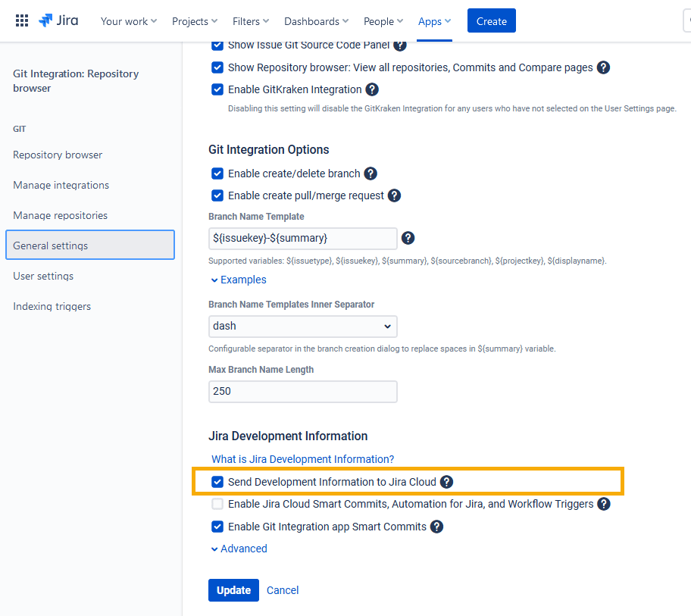Open Repository browser in sidebar

[58, 155]
